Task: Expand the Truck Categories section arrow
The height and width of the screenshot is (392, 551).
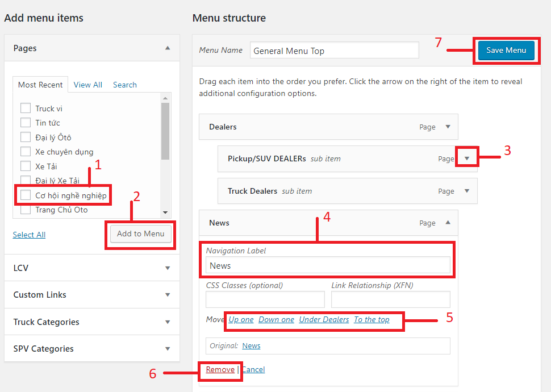Action: tap(168, 322)
